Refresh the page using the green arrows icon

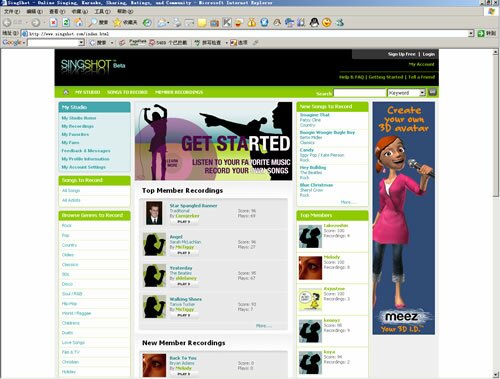coord(66,23)
